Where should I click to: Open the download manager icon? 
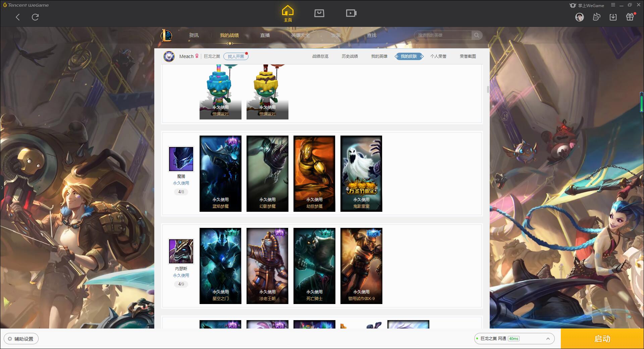(x=613, y=17)
